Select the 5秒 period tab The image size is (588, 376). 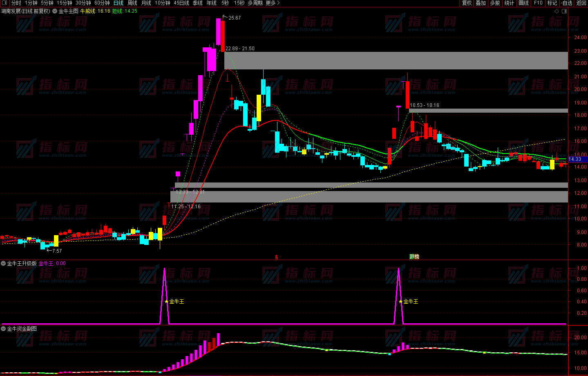(225, 3)
